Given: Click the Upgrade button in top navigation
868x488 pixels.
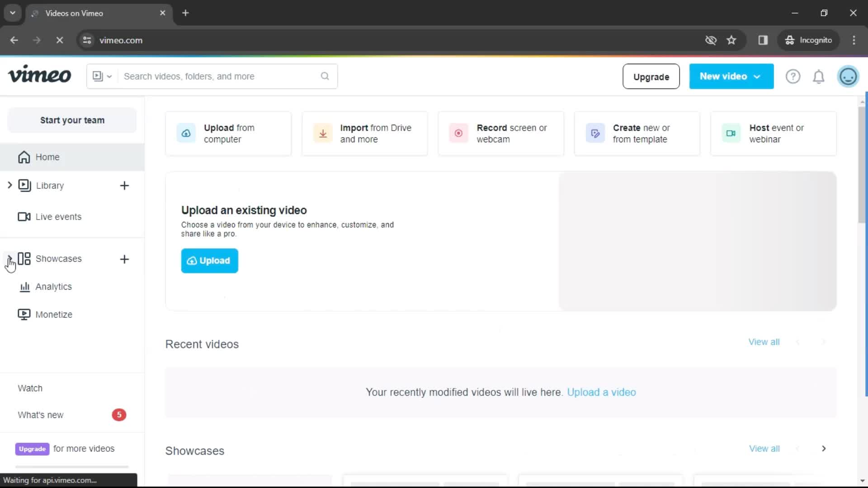Looking at the screenshot, I should click(651, 76).
